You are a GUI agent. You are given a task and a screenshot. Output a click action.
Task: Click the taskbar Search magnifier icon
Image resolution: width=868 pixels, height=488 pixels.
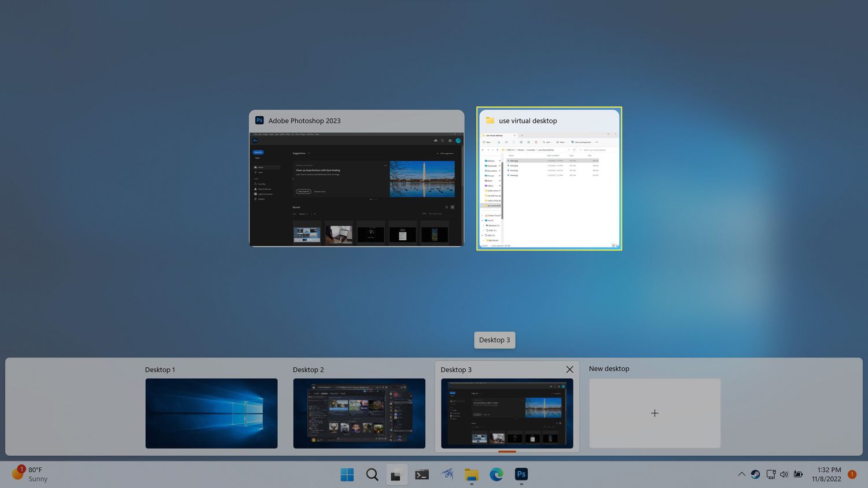pyautogui.click(x=372, y=475)
